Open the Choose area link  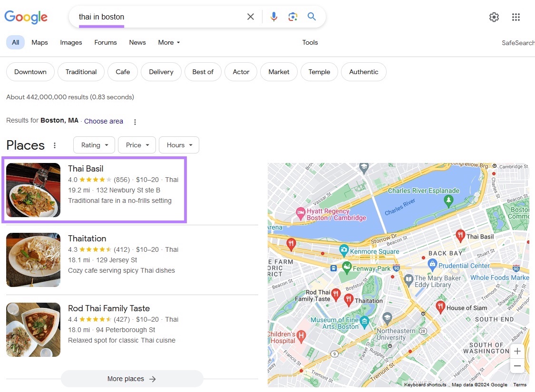click(x=103, y=121)
